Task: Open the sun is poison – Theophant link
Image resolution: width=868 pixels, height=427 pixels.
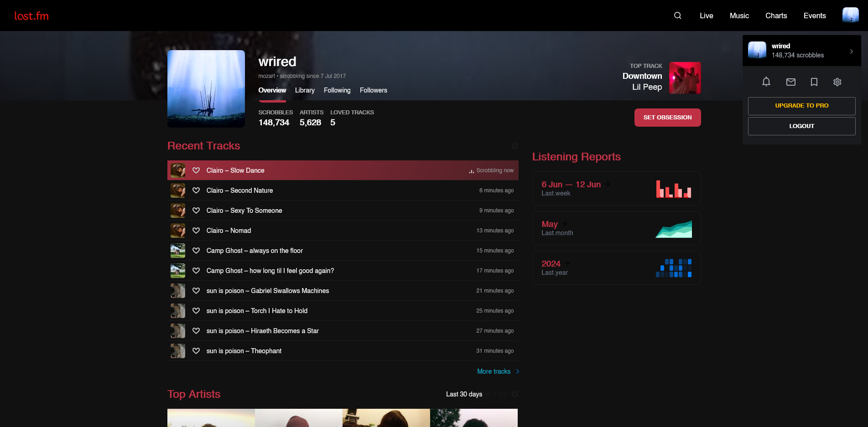Action: coord(244,351)
